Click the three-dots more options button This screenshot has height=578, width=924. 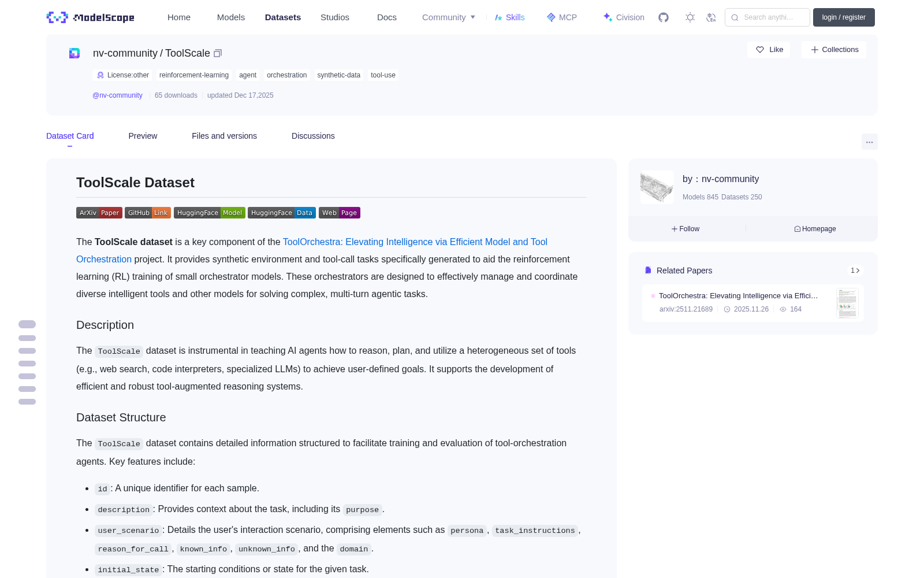[x=870, y=142]
